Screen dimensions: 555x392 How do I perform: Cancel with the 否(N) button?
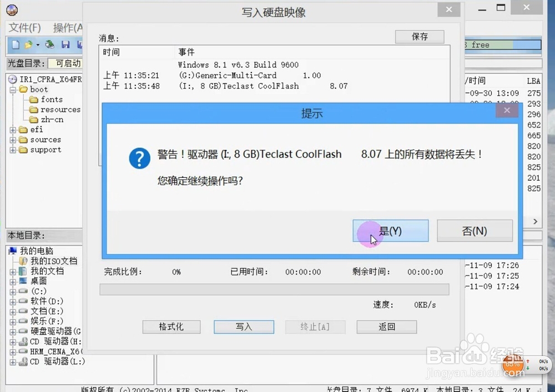click(x=475, y=231)
